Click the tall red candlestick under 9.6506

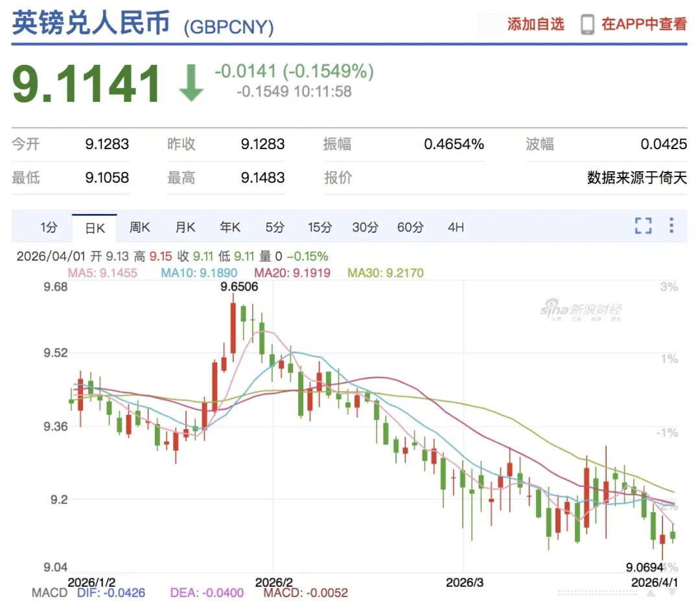point(233,328)
